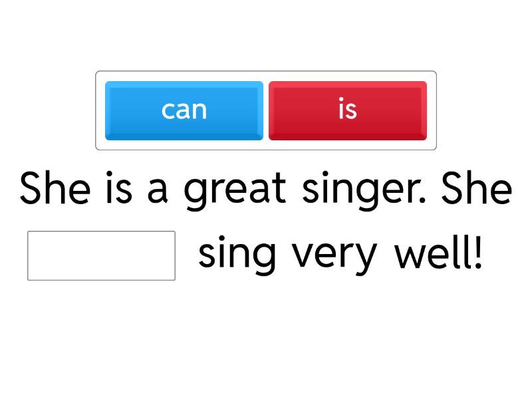
Task: Click the white text "is" on the red tile
Action: click(347, 110)
